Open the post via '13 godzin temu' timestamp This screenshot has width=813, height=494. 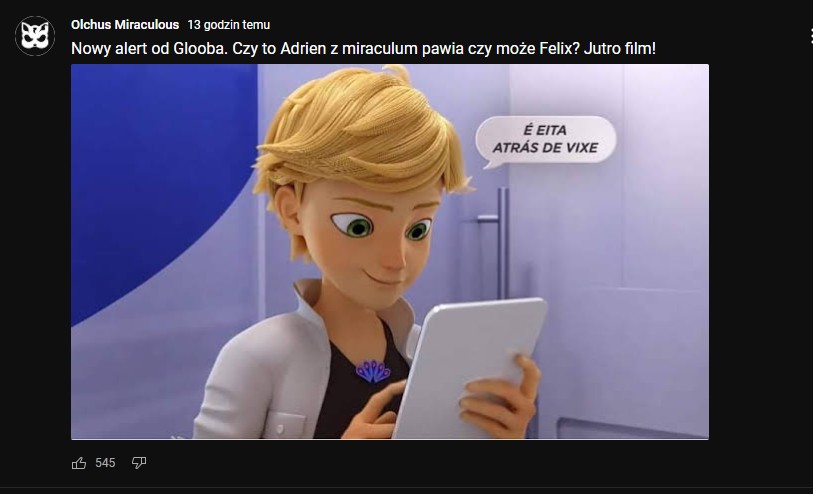click(x=229, y=25)
